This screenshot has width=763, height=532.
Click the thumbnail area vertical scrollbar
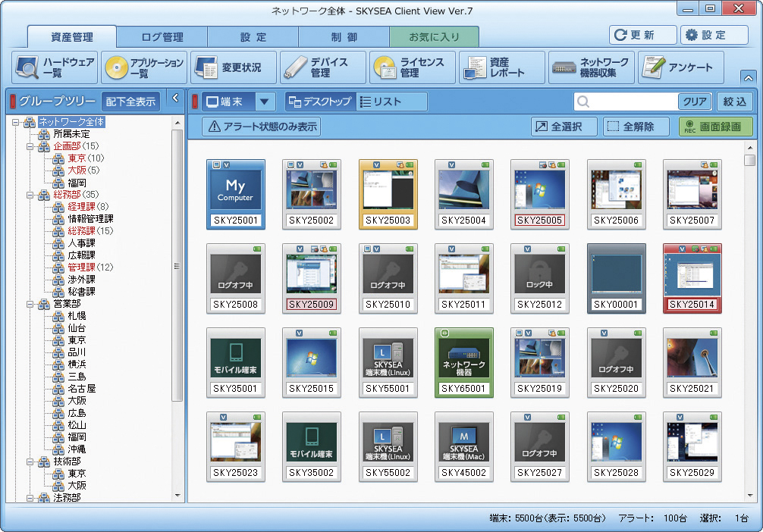[x=749, y=303]
